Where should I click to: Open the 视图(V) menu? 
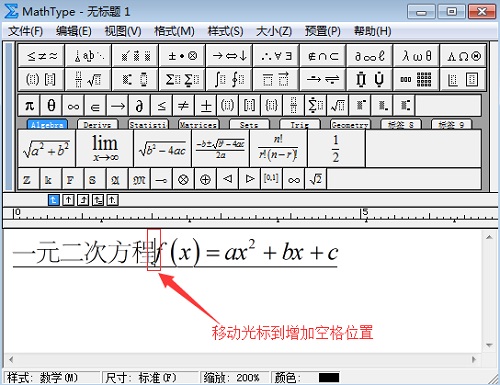click(x=123, y=31)
